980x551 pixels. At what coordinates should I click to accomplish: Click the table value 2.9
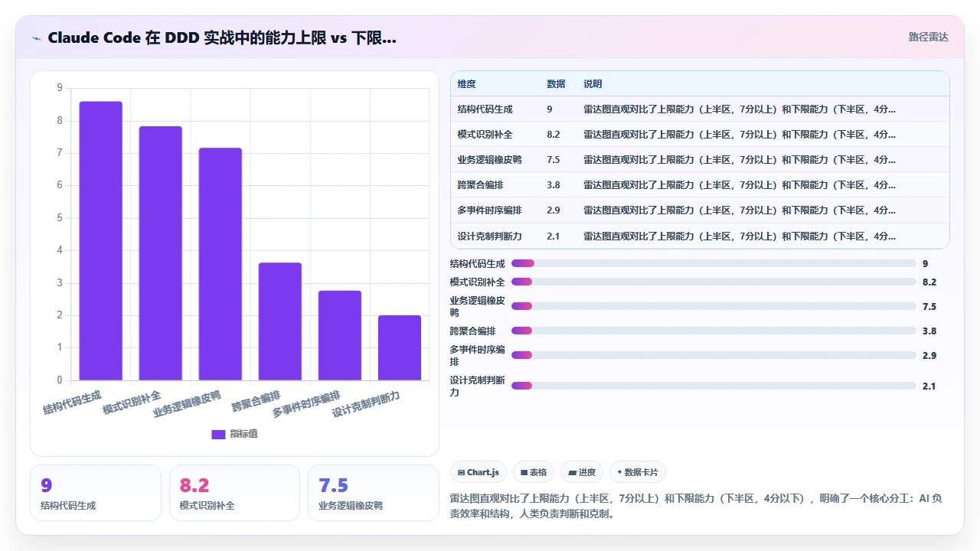[554, 210]
